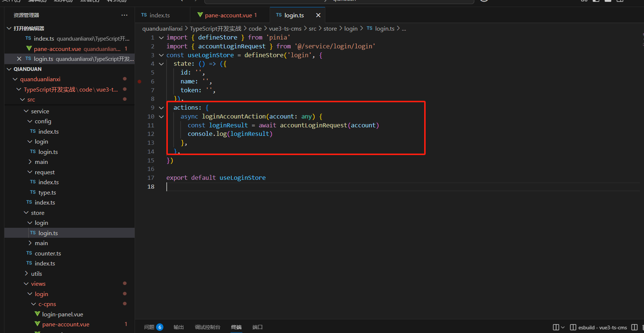Select pane-account.vue in the open editors list
The width and height of the screenshot is (644, 333).
(69, 49)
